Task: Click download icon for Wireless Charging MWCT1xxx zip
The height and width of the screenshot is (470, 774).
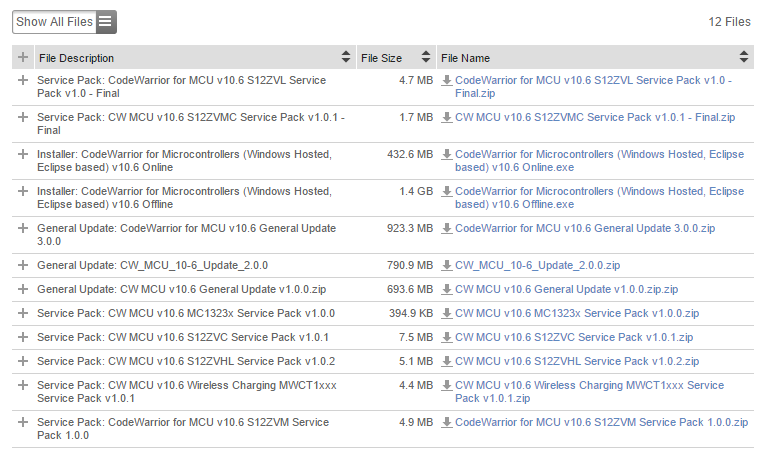Action: click(x=446, y=385)
